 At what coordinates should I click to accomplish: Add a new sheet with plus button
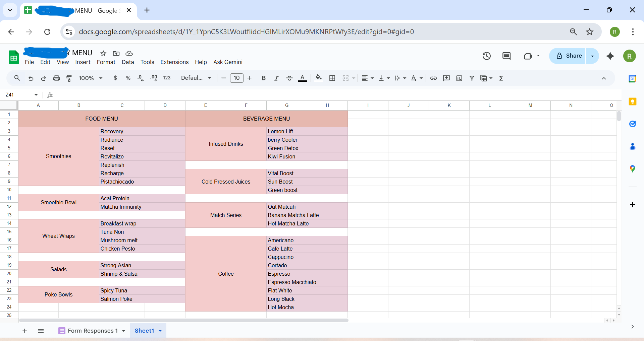click(x=24, y=331)
